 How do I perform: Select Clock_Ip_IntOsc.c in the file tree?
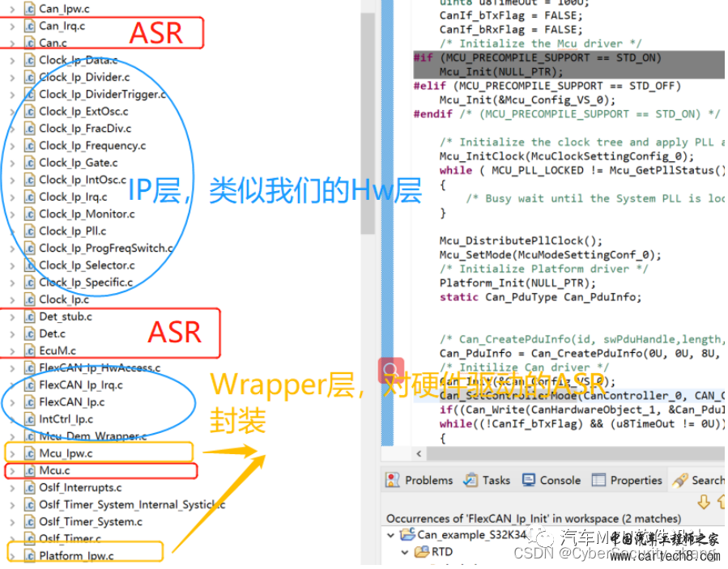tap(83, 180)
